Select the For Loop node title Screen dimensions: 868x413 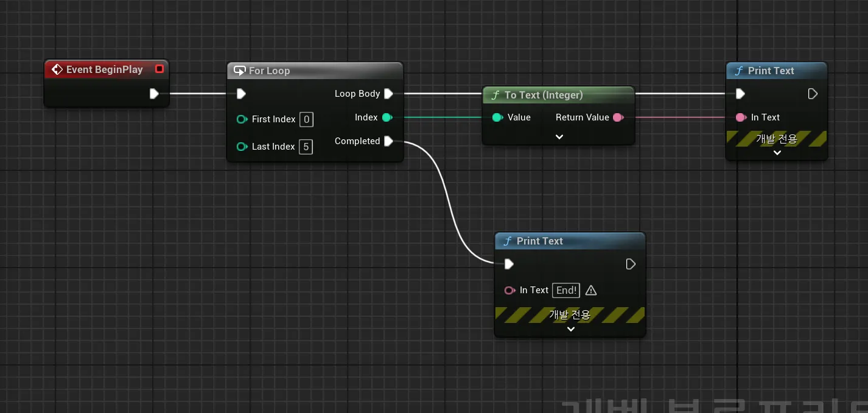(x=269, y=71)
